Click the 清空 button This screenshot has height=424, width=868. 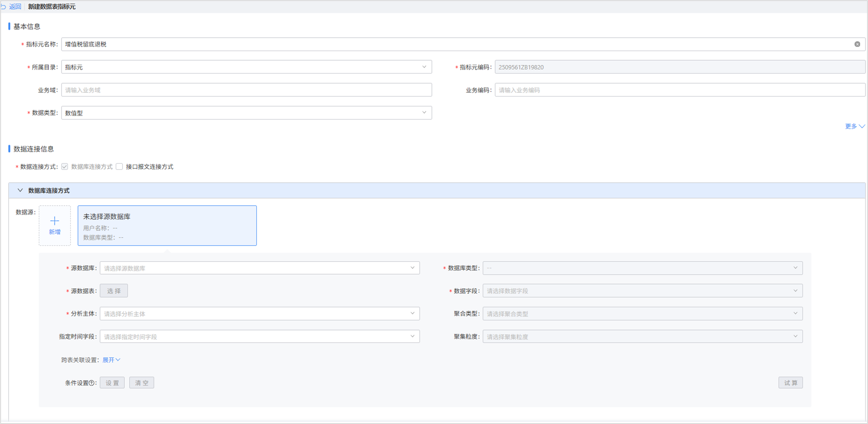tap(142, 383)
